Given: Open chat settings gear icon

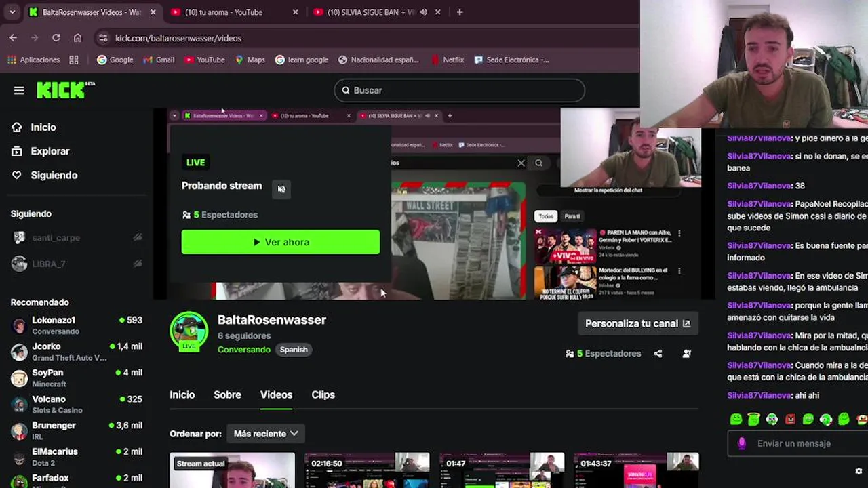Looking at the screenshot, I should coord(859,471).
